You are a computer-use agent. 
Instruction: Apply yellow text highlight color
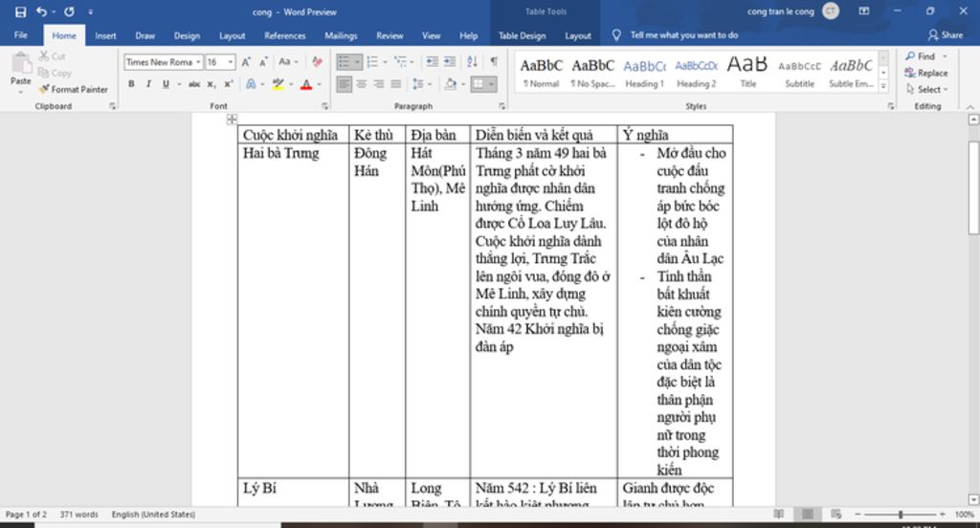278,84
